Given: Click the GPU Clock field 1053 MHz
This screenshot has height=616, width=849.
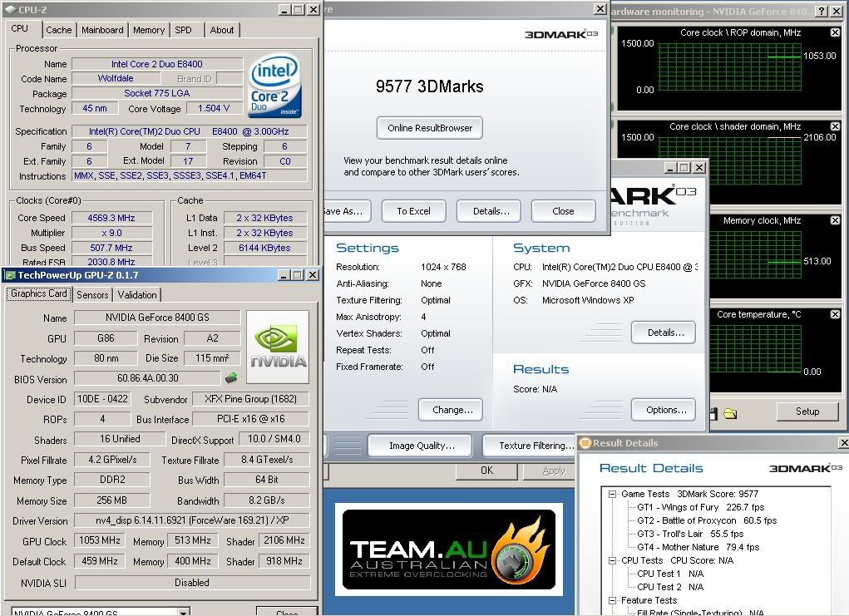Looking at the screenshot, I should coord(100,540).
